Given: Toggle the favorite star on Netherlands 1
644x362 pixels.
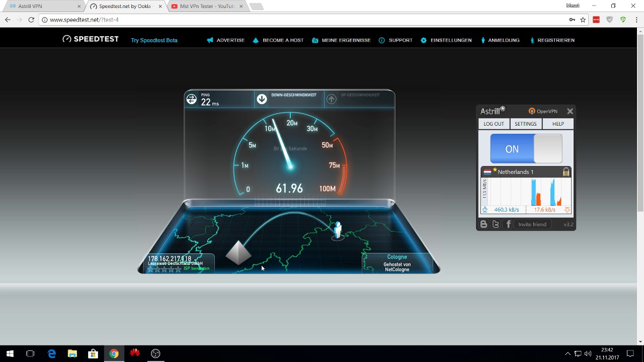Looking at the screenshot, I should [x=495, y=170].
